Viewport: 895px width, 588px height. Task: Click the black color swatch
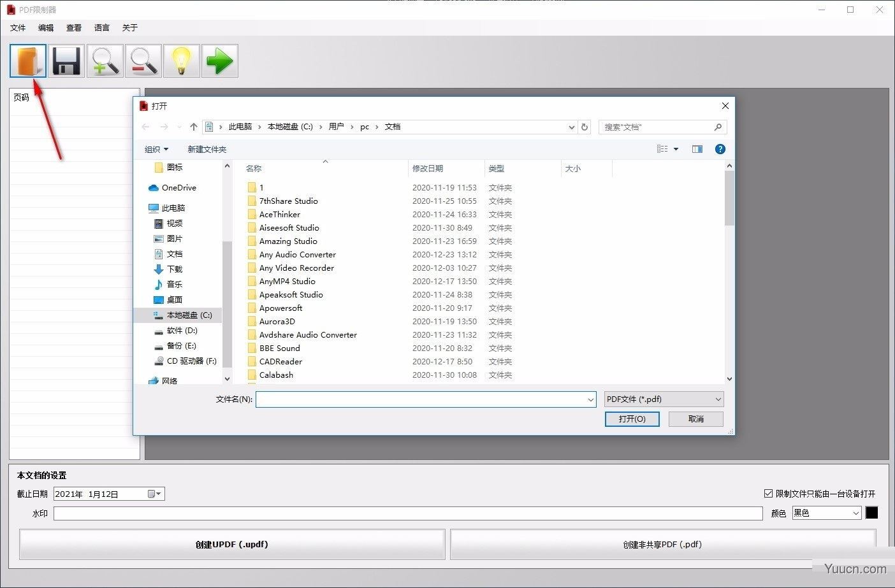(871, 513)
